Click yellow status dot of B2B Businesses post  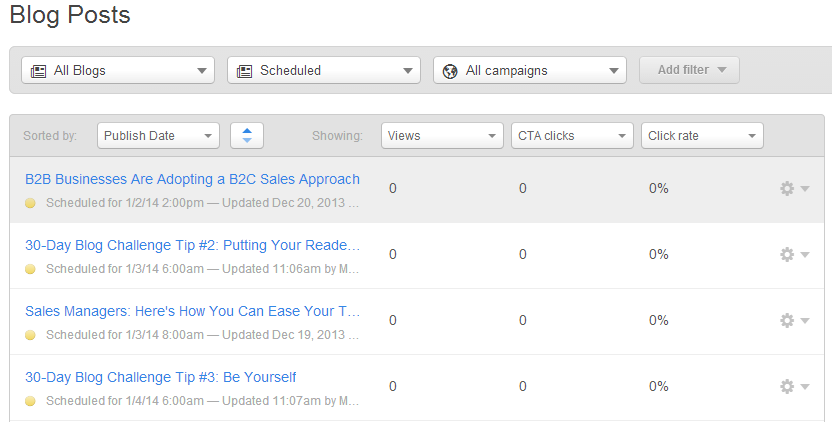tap(30, 203)
